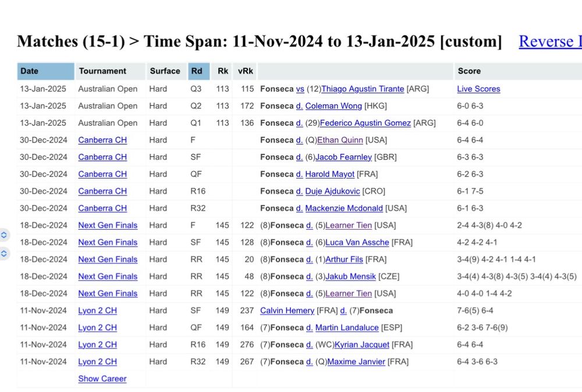Click the lower up-down chevron icon at left edge
This screenshot has width=582, height=392.
pos(3,254)
